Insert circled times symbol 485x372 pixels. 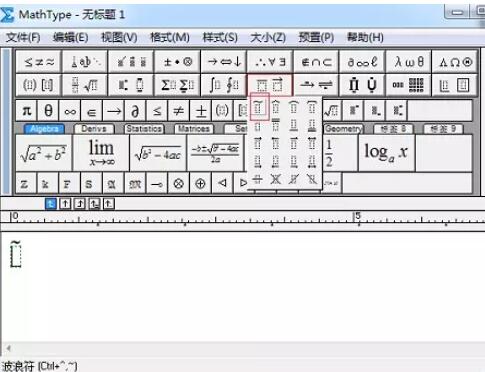click(178, 183)
